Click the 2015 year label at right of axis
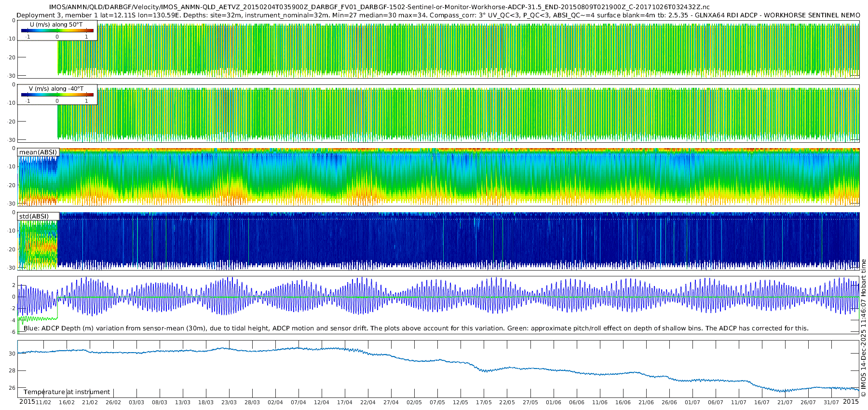Image resolution: width=868 pixels, height=410 pixels. [x=851, y=402]
